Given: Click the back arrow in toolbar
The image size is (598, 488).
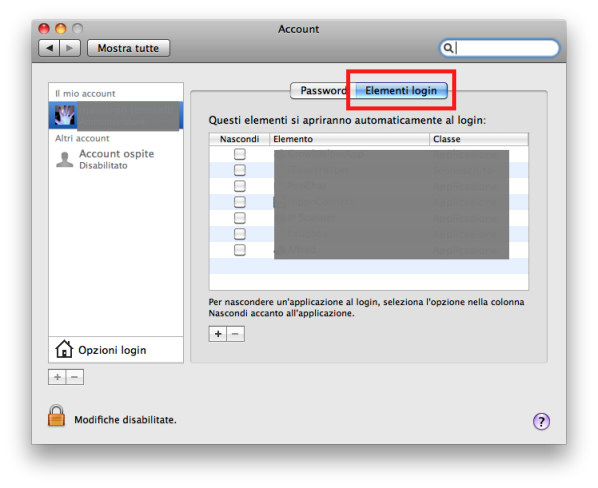Looking at the screenshot, I should click(x=49, y=48).
